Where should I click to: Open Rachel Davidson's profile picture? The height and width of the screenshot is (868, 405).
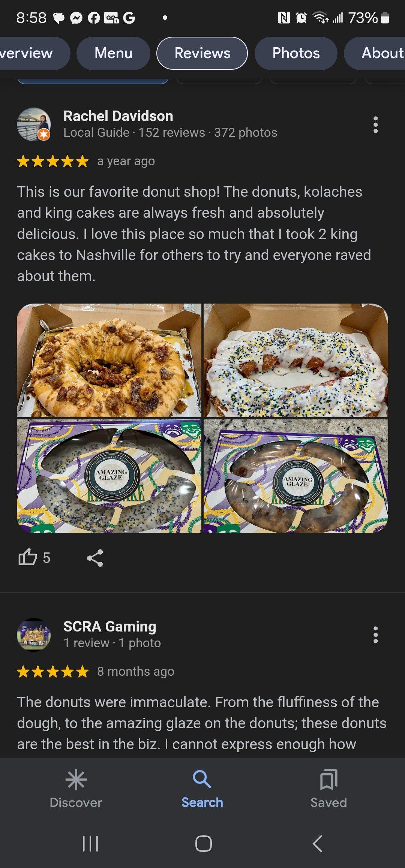(x=34, y=124)
